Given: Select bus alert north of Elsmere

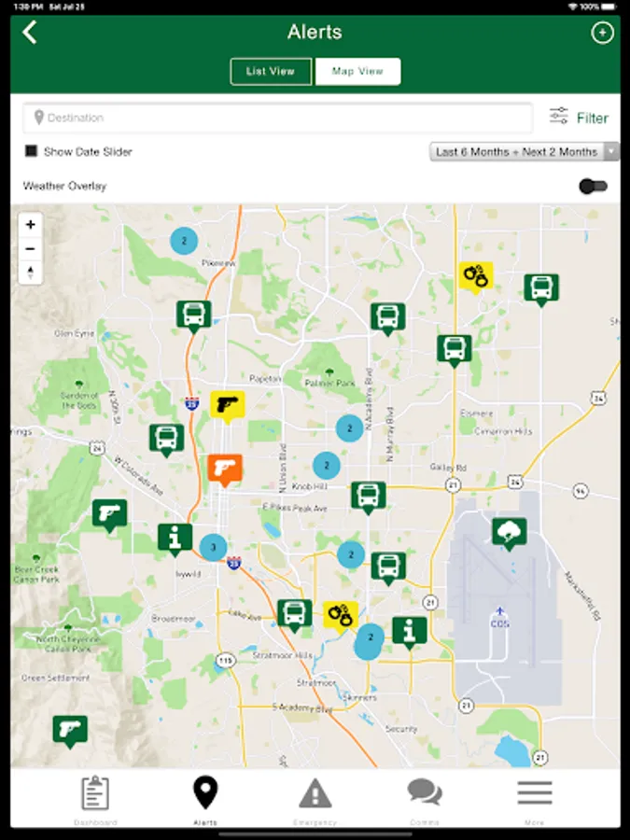Looking at the screenshot, I should [x=455, y=351].
